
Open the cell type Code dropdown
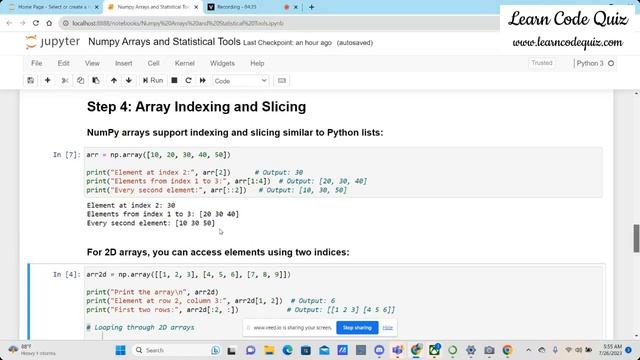click(240, 81)
